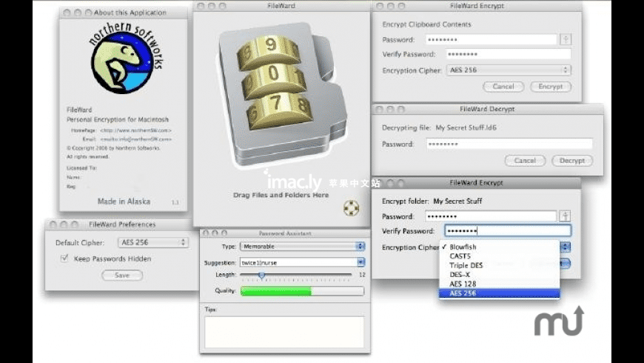Viewport: 644px width, 363px height.
Task: Click the mu watermark logo icon
Action: 559,322
